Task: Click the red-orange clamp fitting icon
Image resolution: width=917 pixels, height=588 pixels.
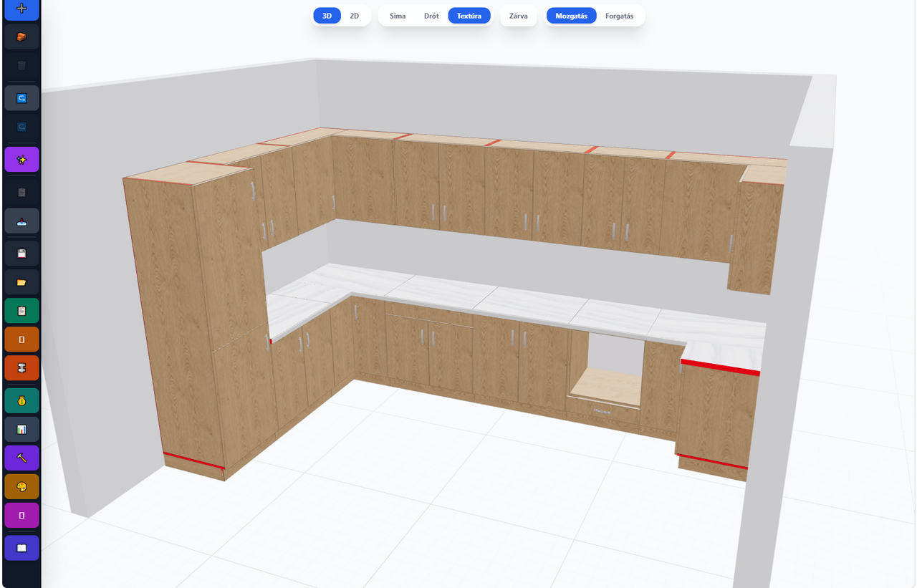Action: (21, 368)
